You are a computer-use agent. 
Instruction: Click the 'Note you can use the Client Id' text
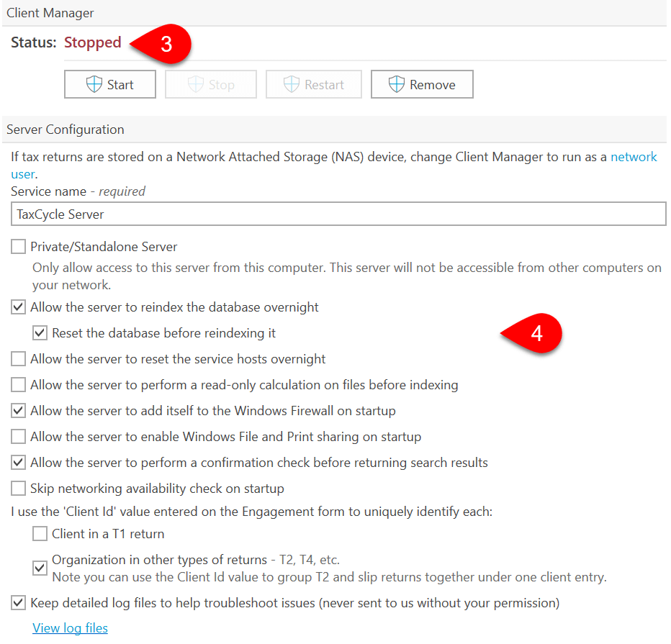tap(330, 577)
